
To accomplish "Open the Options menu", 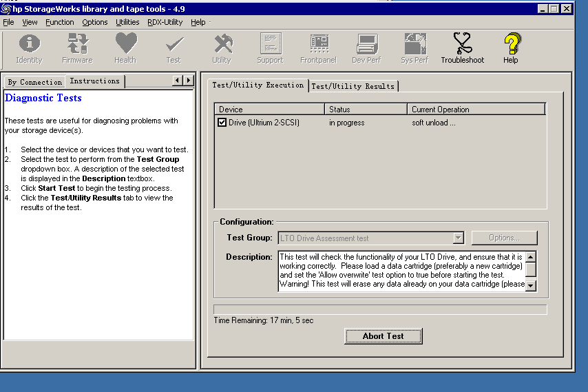I will [95, 22].
